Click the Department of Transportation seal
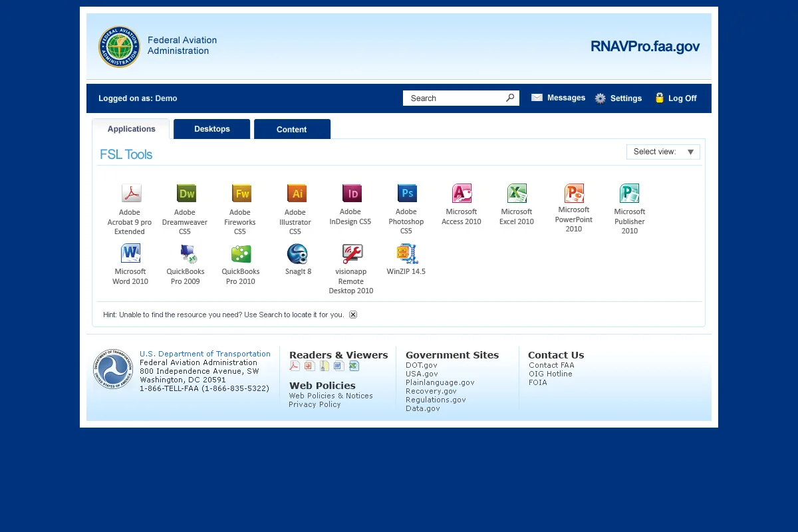 pyautogui.click(x=113, y=369)
